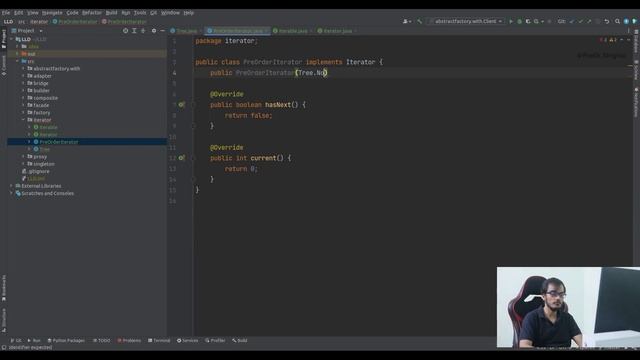Open Project panel gear options
640x360 pixels.
pos(154,31)
